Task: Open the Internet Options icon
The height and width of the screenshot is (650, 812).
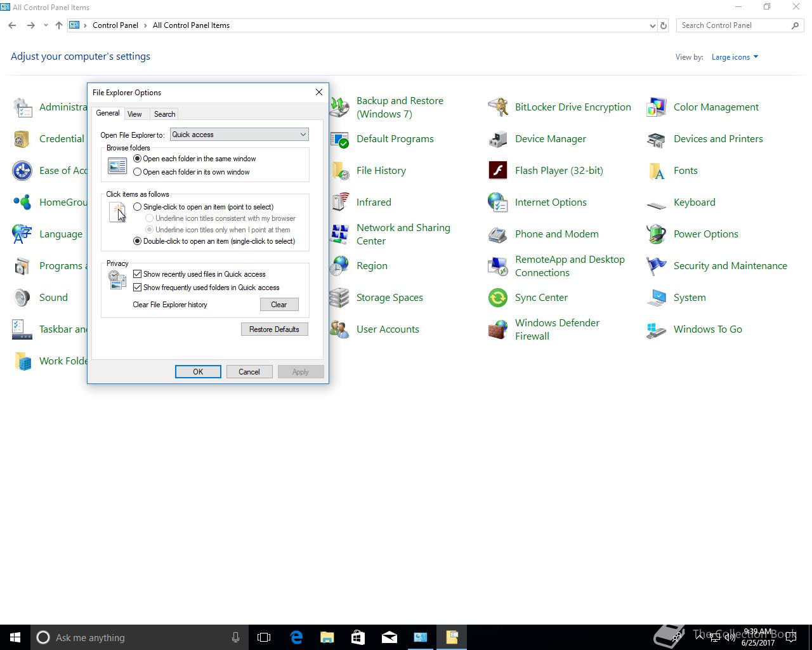Action: (498, 202)
